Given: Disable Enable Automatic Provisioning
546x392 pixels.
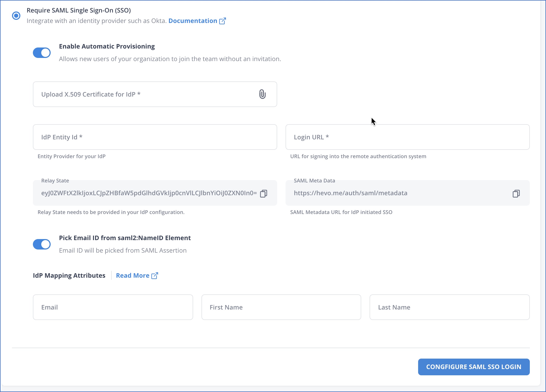Looking at the screenshot, I should (42, 52).
